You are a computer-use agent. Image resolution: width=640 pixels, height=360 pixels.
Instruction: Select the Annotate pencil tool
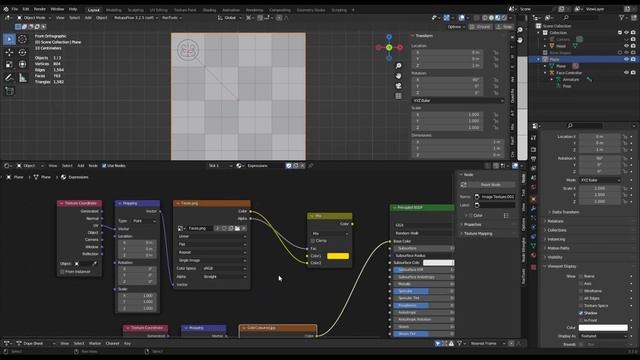(9, 78)
